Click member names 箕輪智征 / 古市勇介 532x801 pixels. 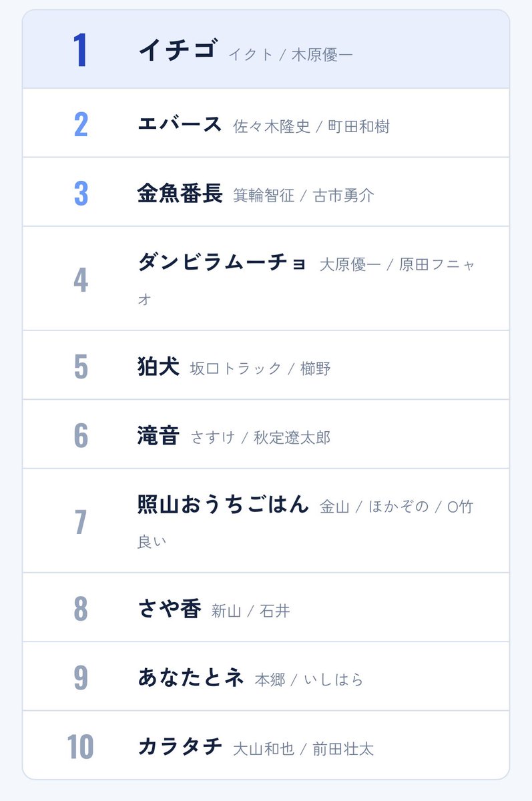click(x=304, y=196)
